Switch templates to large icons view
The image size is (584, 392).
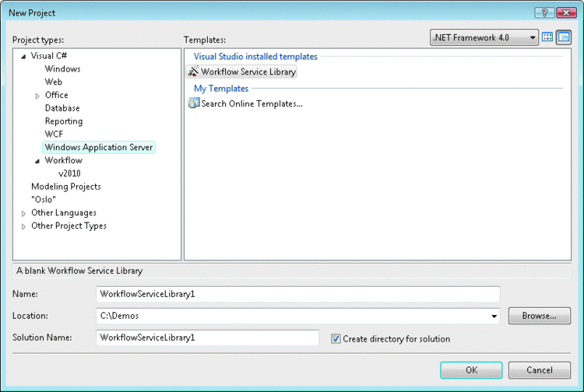[x=547, y=37]
